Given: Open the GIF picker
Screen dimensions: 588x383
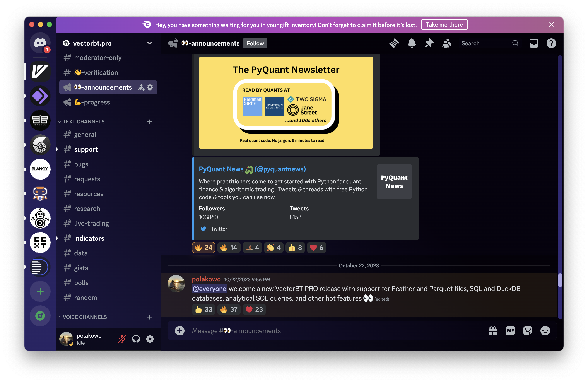Looking at the screenshot, I should [510, 331].
